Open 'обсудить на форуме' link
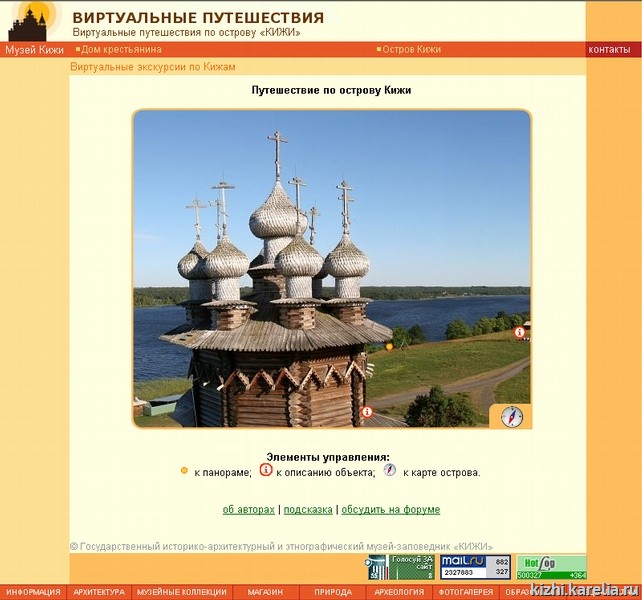 (x=390, y=510)
